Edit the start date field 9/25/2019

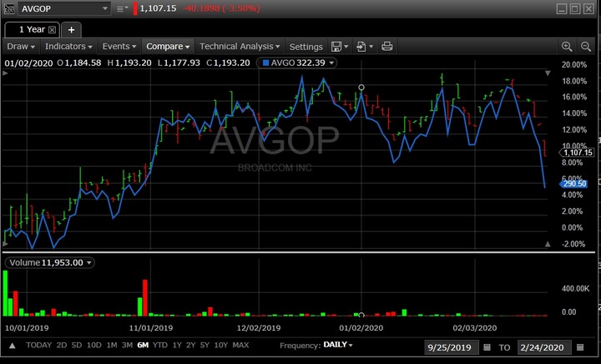[451, 347]
